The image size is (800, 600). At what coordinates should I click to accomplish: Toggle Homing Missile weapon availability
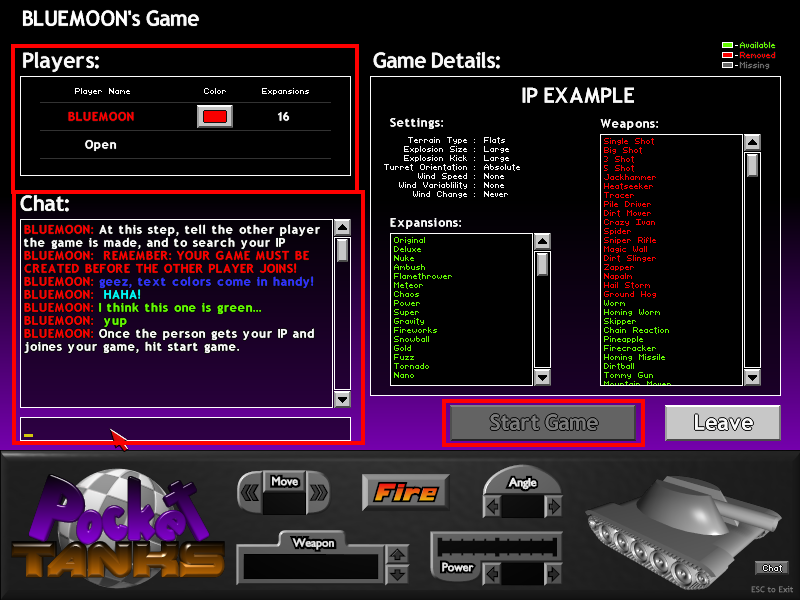point(634,358)
